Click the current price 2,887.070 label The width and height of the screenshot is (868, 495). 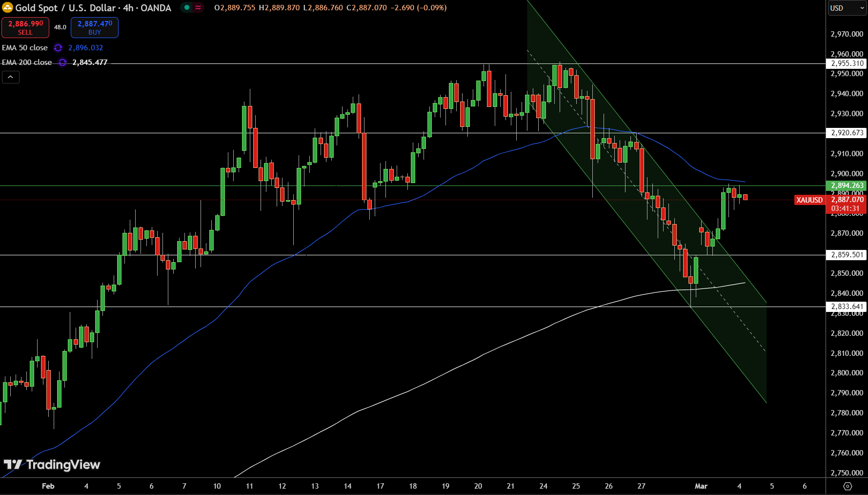pyautogui.click(x=847, y=200)
